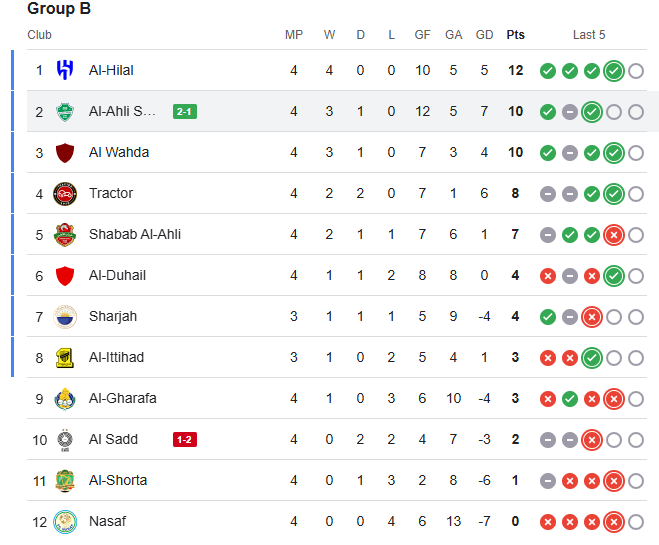Click the Al-Ittihad team logo
This screenshot has height=545, width=659.
coord(65,358)
